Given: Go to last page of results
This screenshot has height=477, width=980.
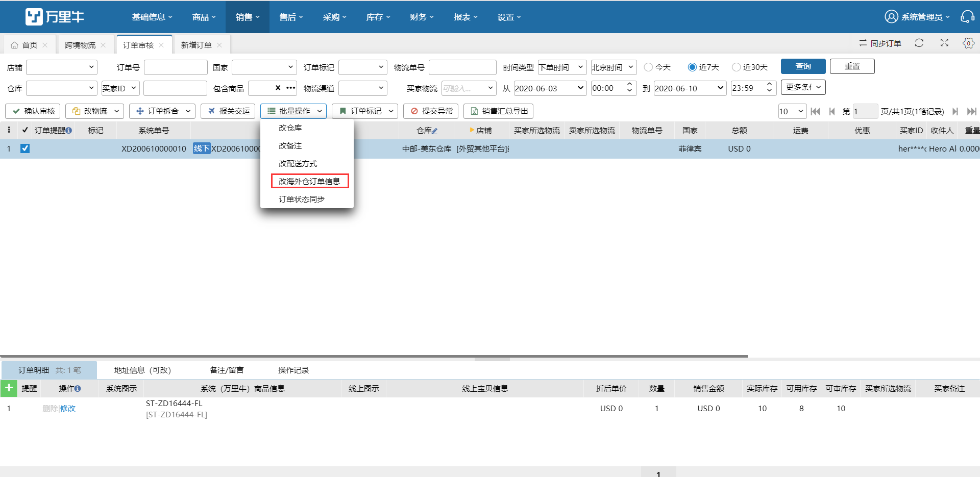Looking at the screenshot, I should point(971,111).
